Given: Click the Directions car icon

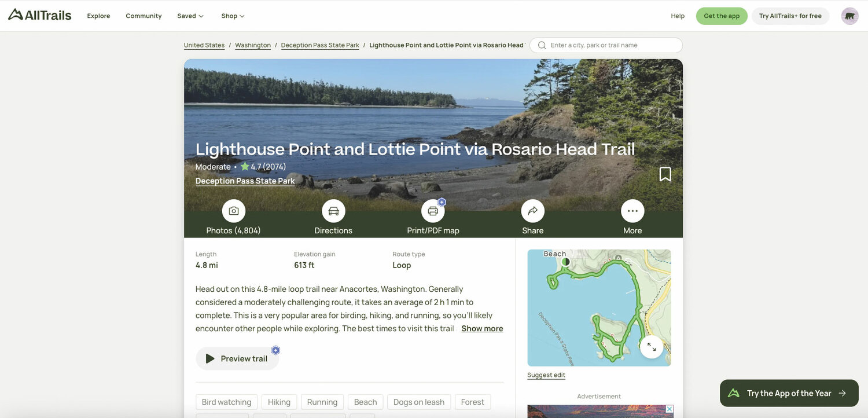Looking at the screenshot, I should tap(333, 211).
